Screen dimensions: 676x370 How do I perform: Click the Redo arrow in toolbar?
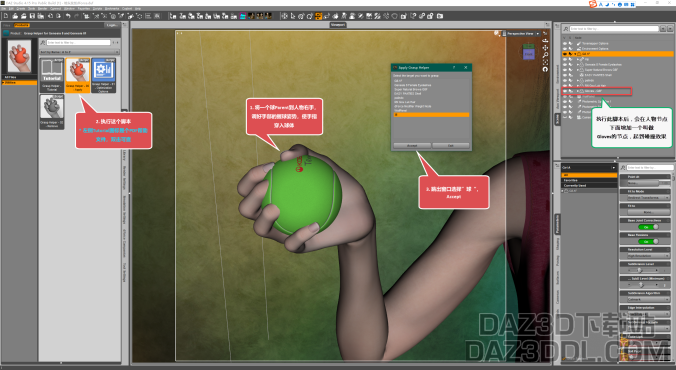pyautogui.click(x=77, y=16)
